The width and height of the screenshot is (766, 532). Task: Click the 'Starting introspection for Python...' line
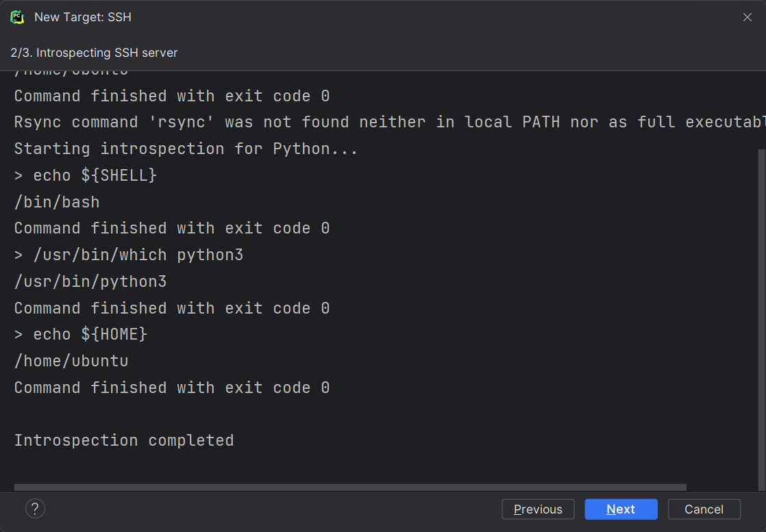coord(186,149)
